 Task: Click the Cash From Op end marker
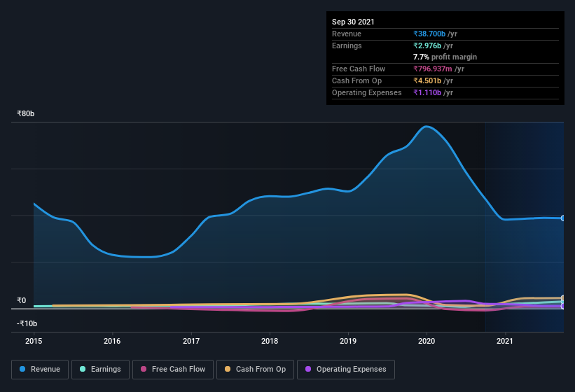[563, 297]
